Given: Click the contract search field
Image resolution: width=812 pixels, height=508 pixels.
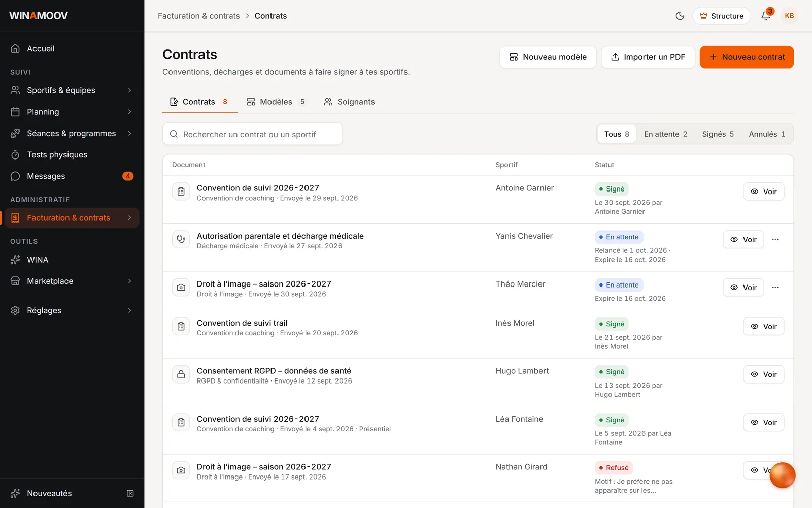Looking at the screenshot, I should pos(252,134).
